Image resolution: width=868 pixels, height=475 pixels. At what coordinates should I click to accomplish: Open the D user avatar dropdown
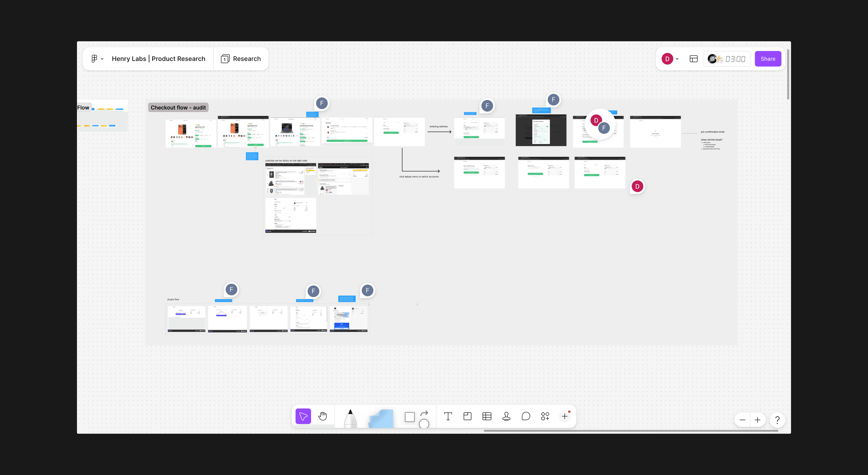coord(670,59)
